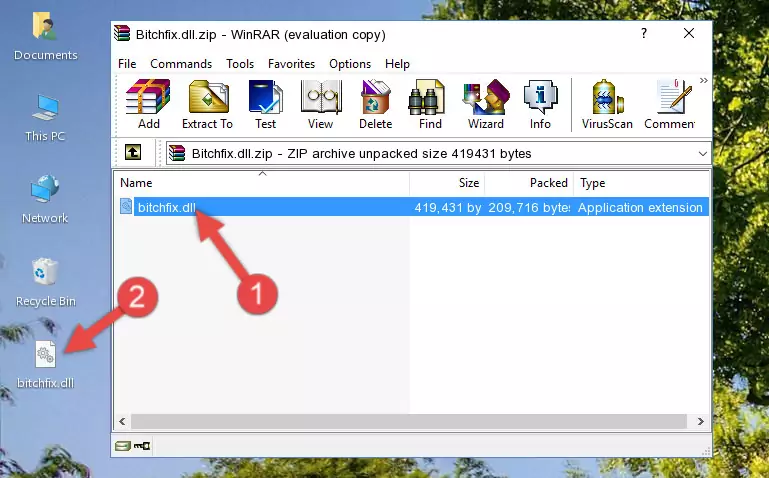Select the bitchfix.dll desktop file
This screenshot has width=769, height=478.
tap(45, 365)
